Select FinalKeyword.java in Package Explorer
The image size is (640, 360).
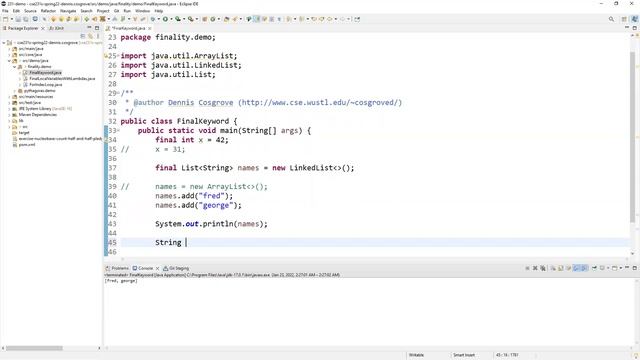pyautogui.click(x=45, y=73)
